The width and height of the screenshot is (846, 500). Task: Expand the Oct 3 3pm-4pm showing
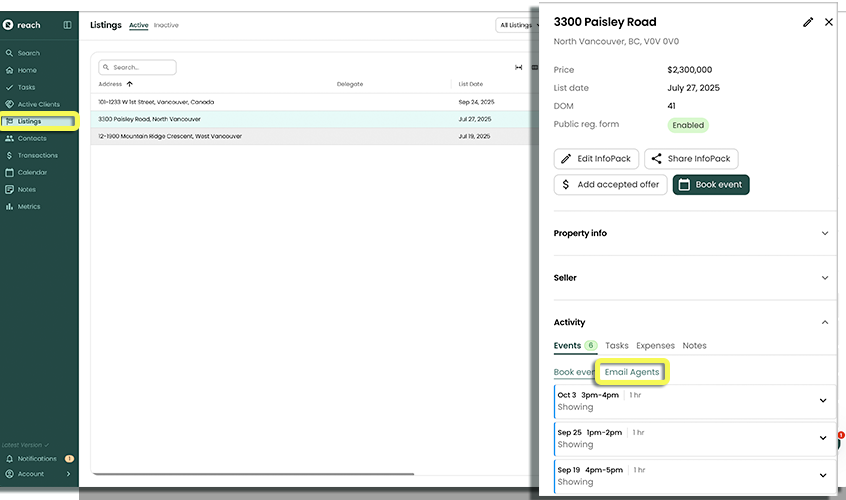coord(822,401)
